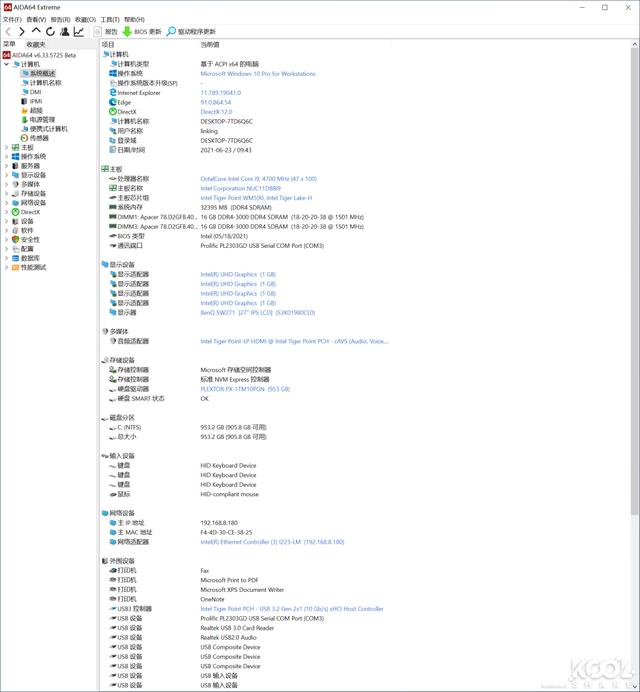Select AIDA64 v6.33.5725 Beta root item
The height and width of the screenshot is (692, 640).
tap(39, 55)
